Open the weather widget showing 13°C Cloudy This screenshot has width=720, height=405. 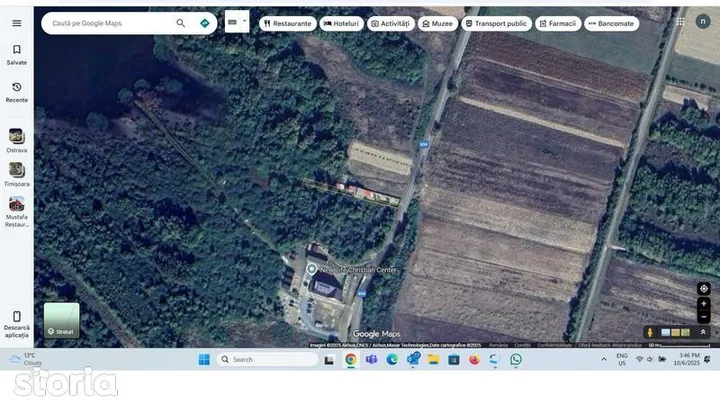point(26,359)
